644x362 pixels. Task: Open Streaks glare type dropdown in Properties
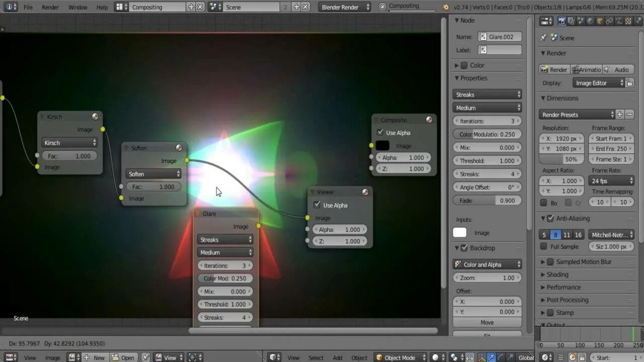(487, 95)
